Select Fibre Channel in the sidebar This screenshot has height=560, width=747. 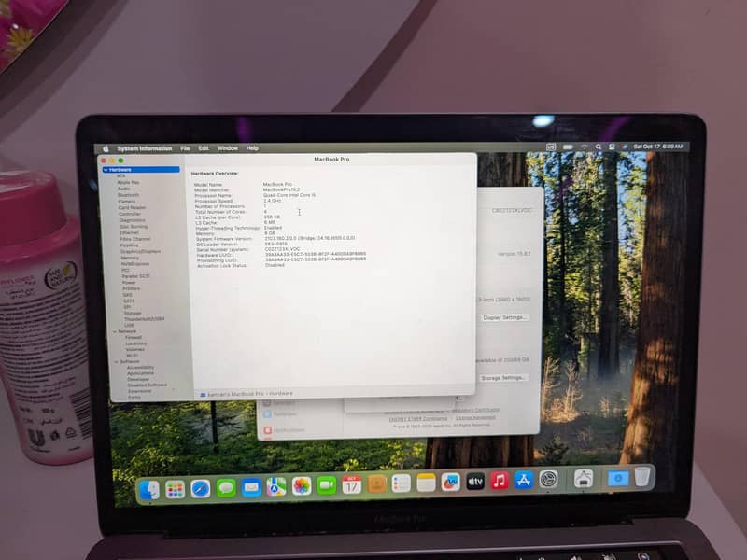135,239
